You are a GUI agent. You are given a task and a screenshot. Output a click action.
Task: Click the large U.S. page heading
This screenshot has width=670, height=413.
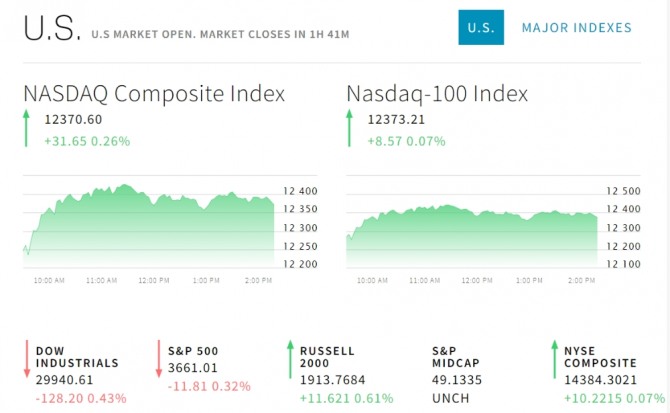point(51,29)
